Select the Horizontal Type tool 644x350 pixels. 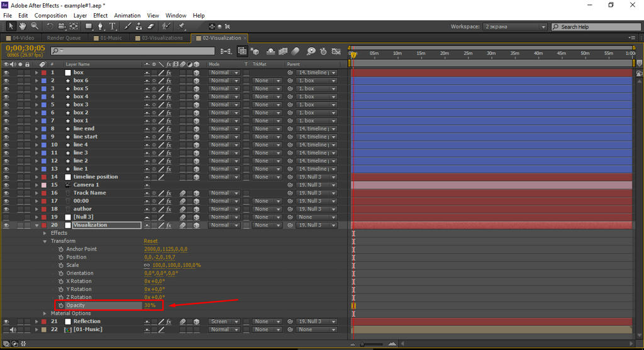click(113, 26)
